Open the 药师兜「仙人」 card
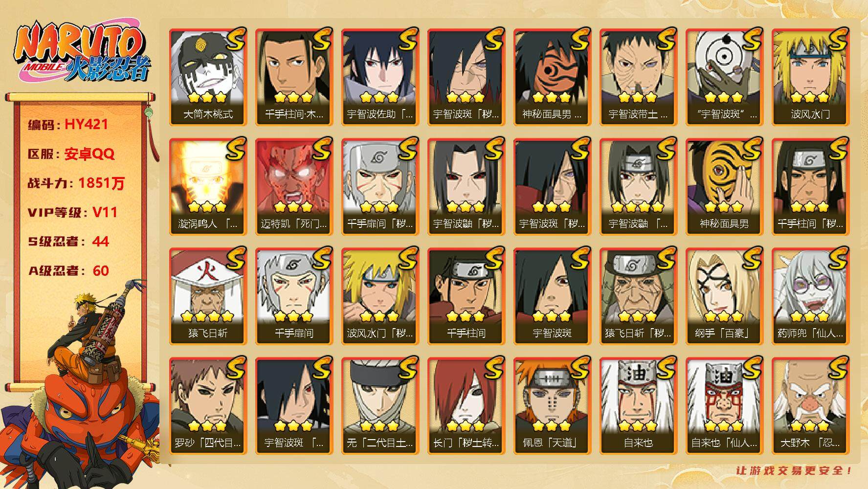 pyautogui.click(x=810, y=296)
